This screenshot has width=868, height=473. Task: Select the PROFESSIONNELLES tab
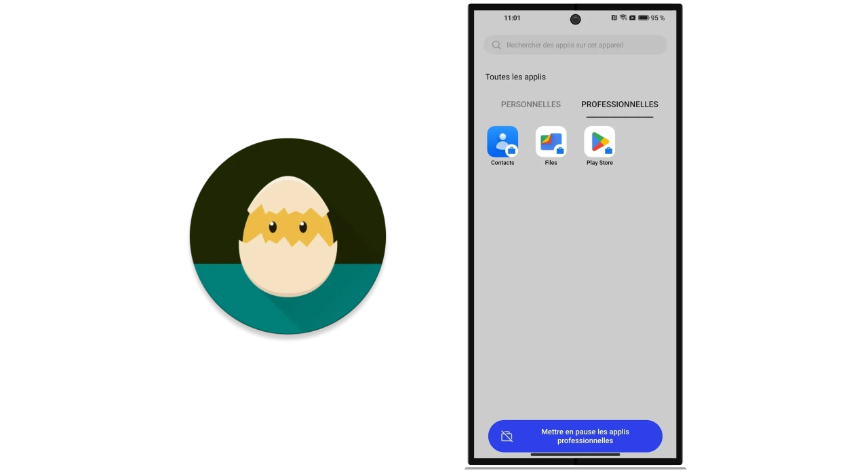pyautogui.click(x=619, y=105)
